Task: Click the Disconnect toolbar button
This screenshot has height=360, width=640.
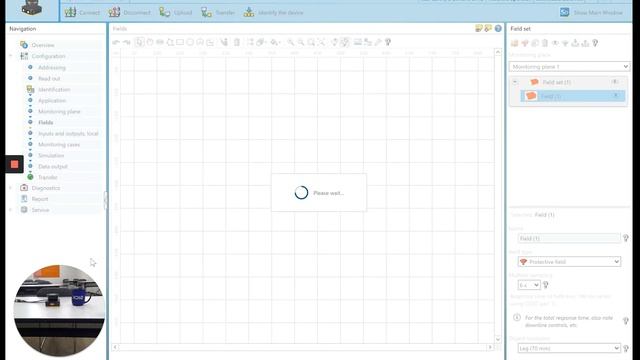Action: [129, 13]
